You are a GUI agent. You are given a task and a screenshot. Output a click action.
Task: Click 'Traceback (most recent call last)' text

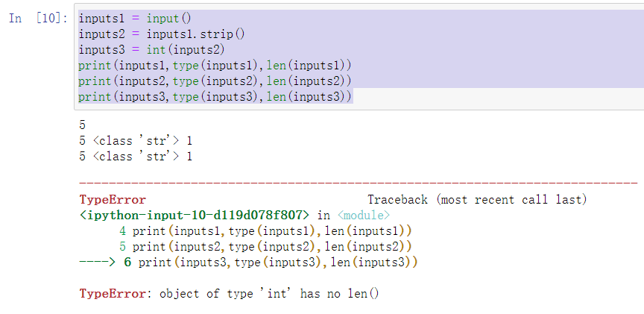click(x=477, y=200)
